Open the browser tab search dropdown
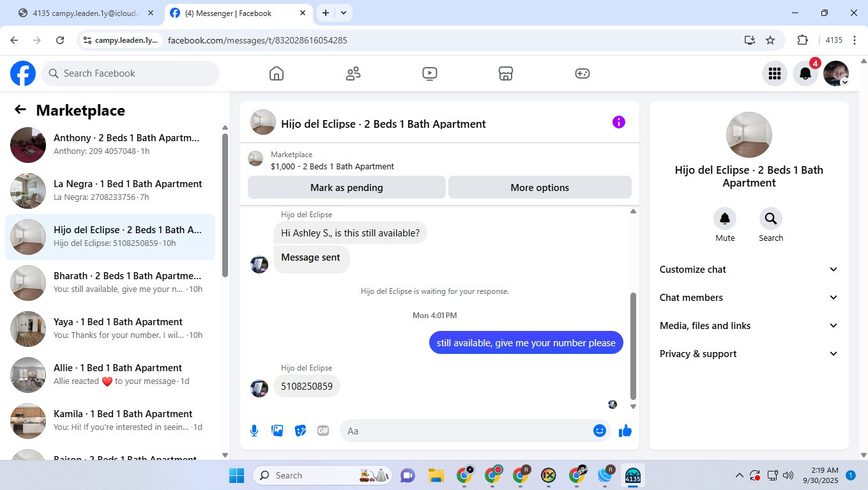Viewport: 868px width, 490px height. pos(344,13)
